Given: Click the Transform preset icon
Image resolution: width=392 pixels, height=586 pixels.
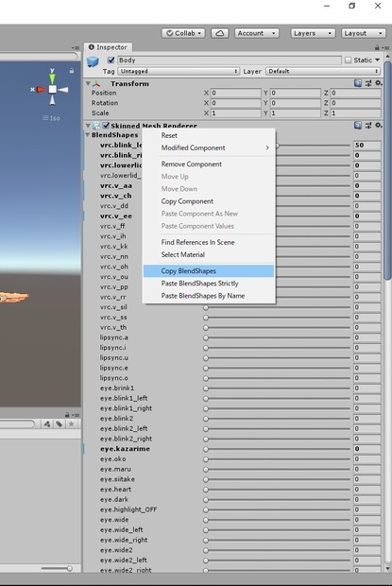Looking at the screenshot, I should point(368,83).
